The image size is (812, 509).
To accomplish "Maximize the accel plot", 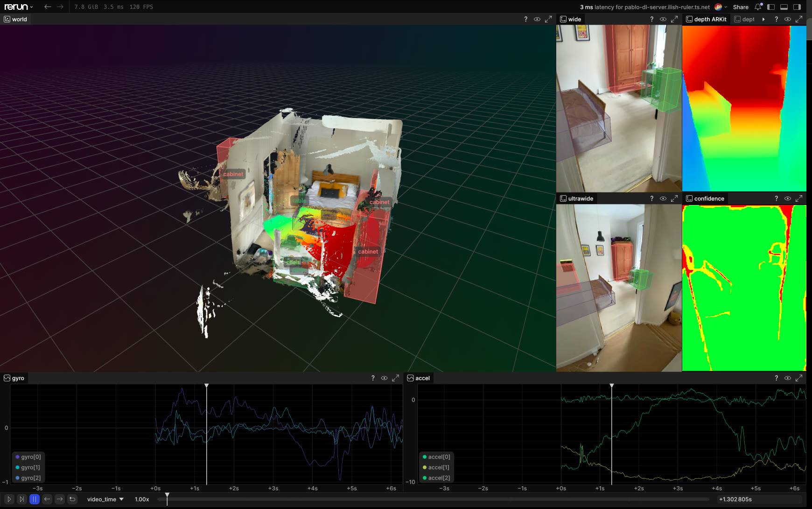I will [x=799, y=378].
